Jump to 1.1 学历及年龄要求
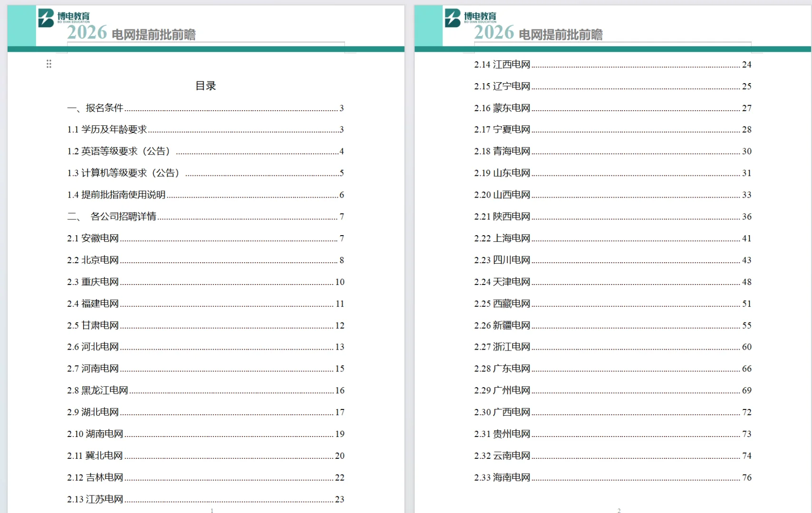812x513 pixels. point(205,129)
